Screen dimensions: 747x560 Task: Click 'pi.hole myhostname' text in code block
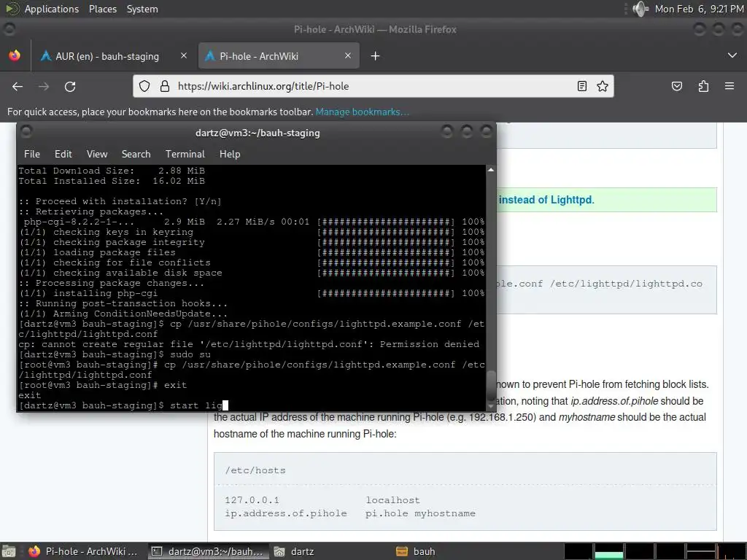(420, 514)
